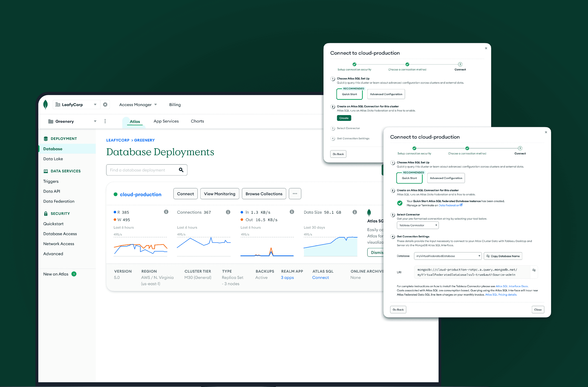The image size is (588, 387).
Task: Click the project options vertical ellipsis
Action: pyautogui.click(x=105, y=121)
